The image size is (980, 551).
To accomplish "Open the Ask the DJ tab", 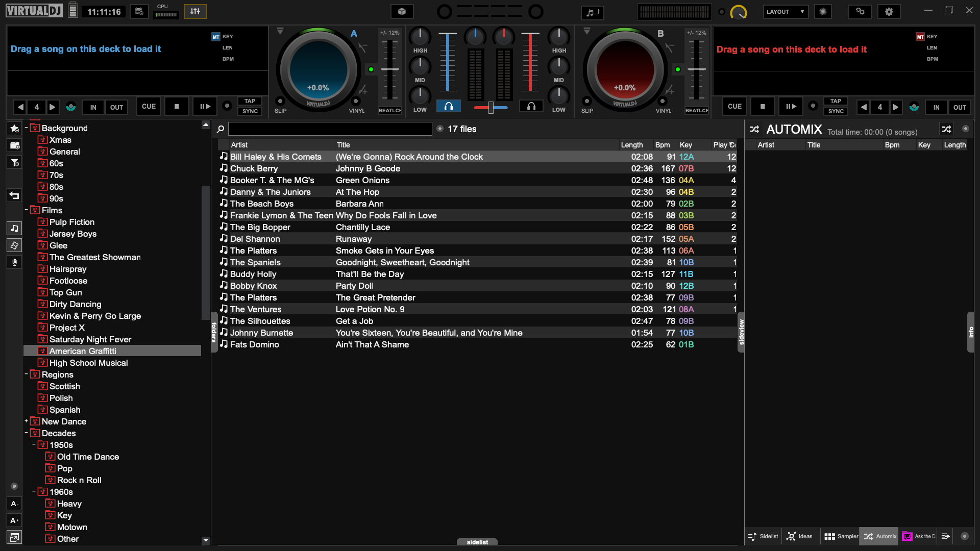I will [919, 536].
